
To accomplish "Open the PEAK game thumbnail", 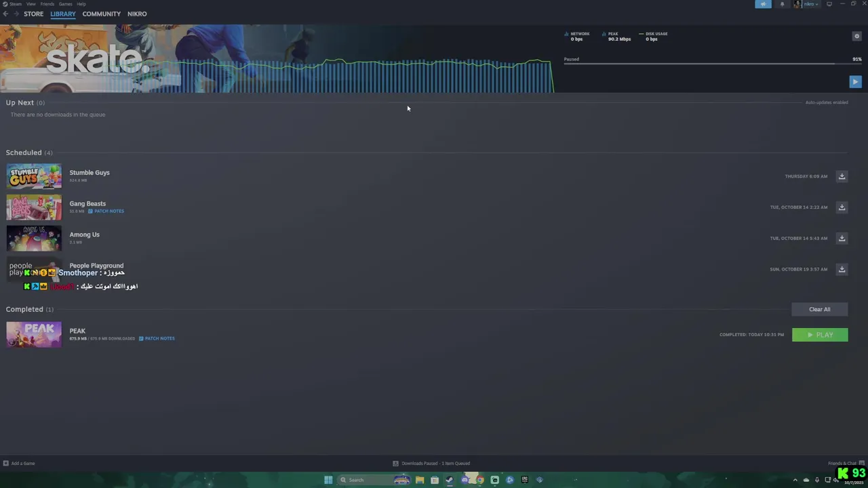I will [34, 335].
